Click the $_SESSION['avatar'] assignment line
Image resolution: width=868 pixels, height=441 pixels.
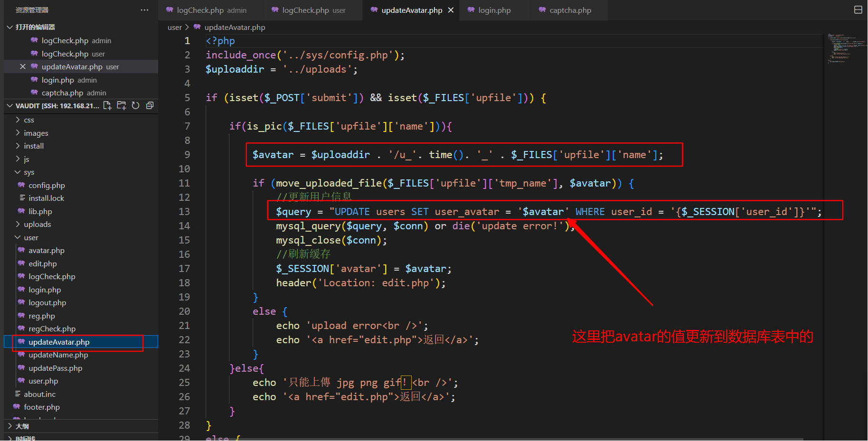(364, 269)
